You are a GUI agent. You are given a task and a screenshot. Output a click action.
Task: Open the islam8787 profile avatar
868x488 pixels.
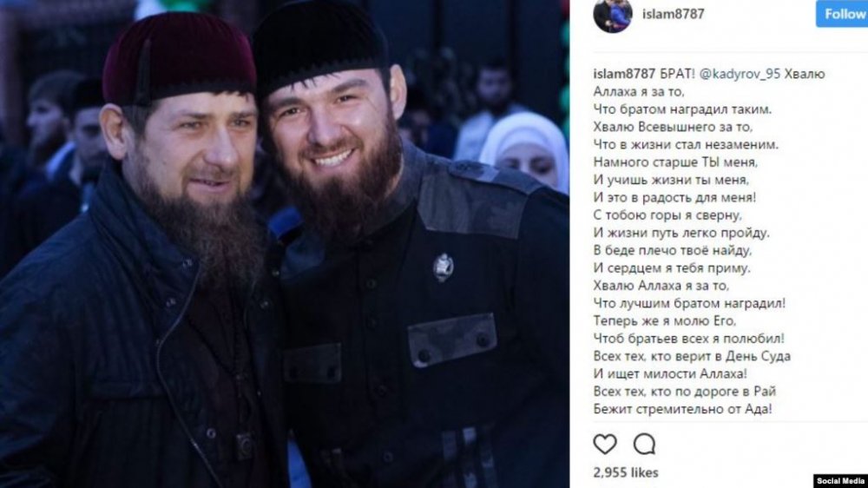[612, 15]
